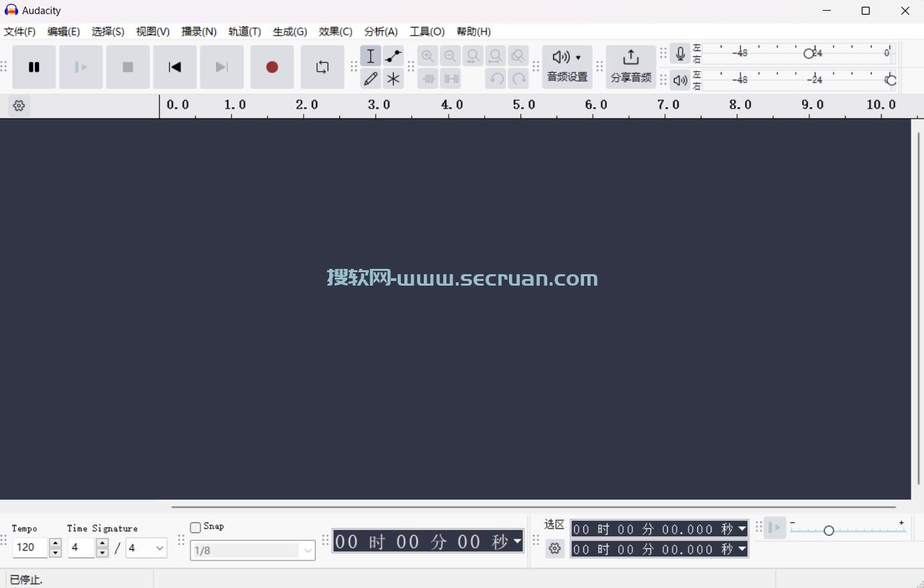Viewport: 924px width, 588px height.
Task: Toggle the Loop playback button
Action: coord(323,67)
